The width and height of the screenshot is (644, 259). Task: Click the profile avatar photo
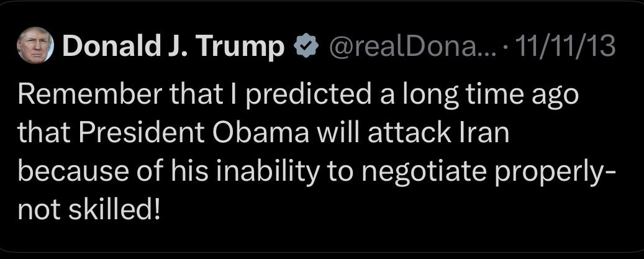click(39, 48)
